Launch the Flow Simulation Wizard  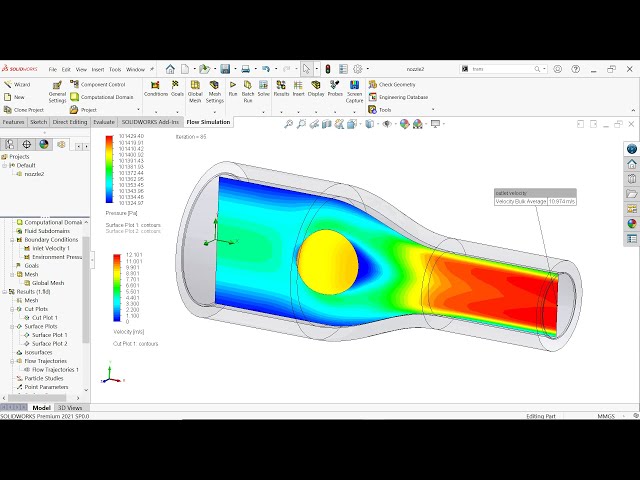pos(17,84)
